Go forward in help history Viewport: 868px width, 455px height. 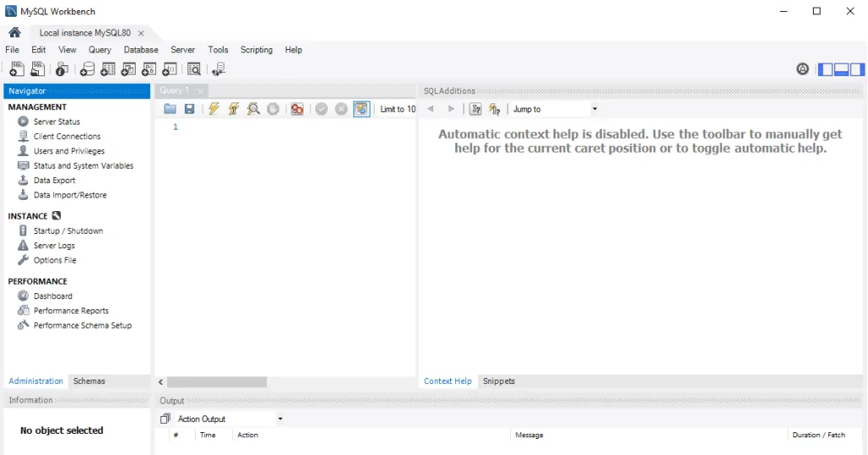(451, 109)
